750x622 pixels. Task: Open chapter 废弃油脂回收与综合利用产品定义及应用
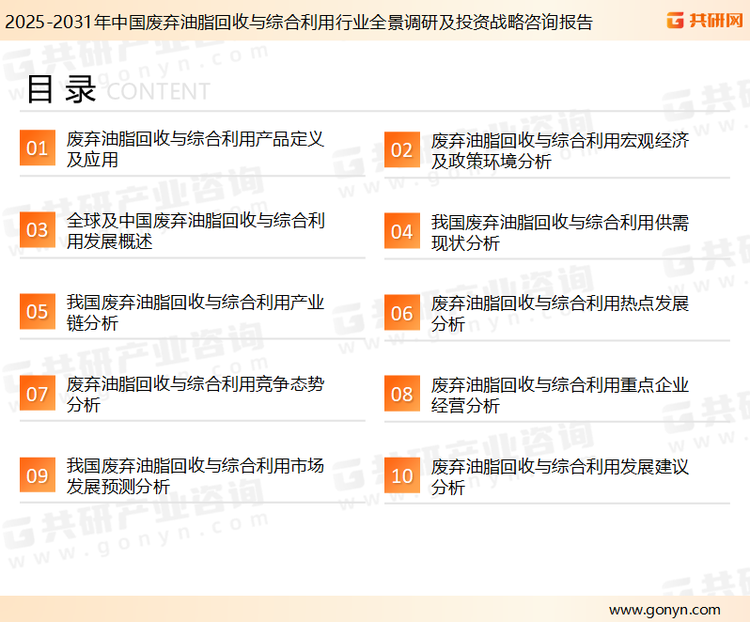pyautogui.click(x=195, y=149)
